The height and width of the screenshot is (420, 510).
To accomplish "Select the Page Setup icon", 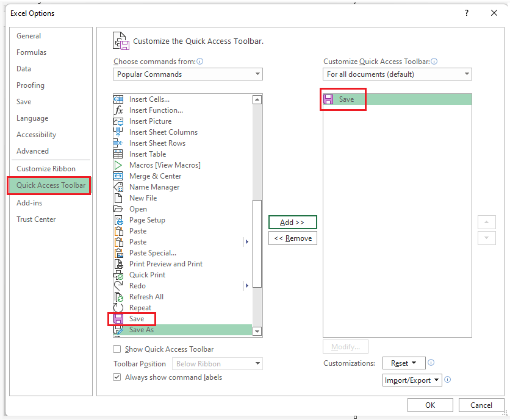I will 118,220.
